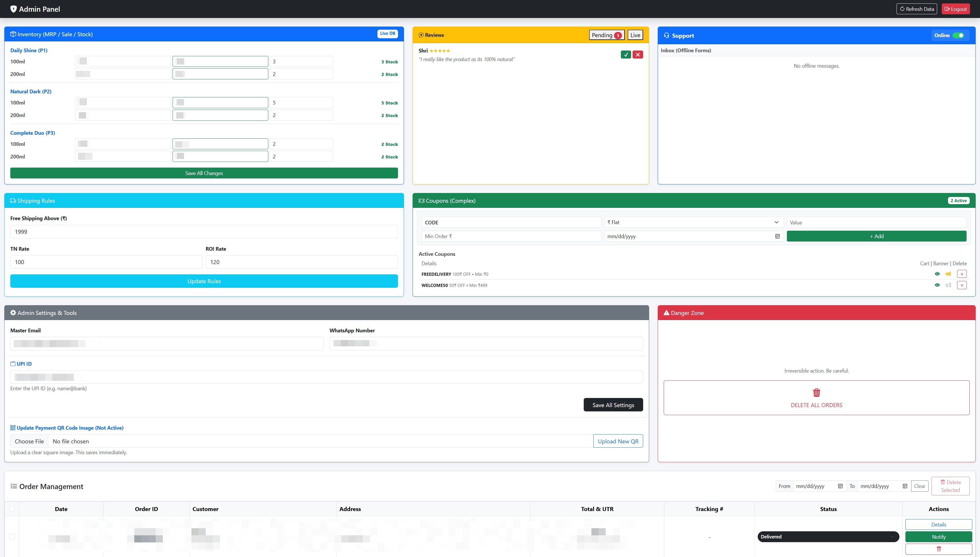Switch to the Pending reviews tab
Image resolution: width=980 pixels, height=557 pixels.
coord(606,35)
